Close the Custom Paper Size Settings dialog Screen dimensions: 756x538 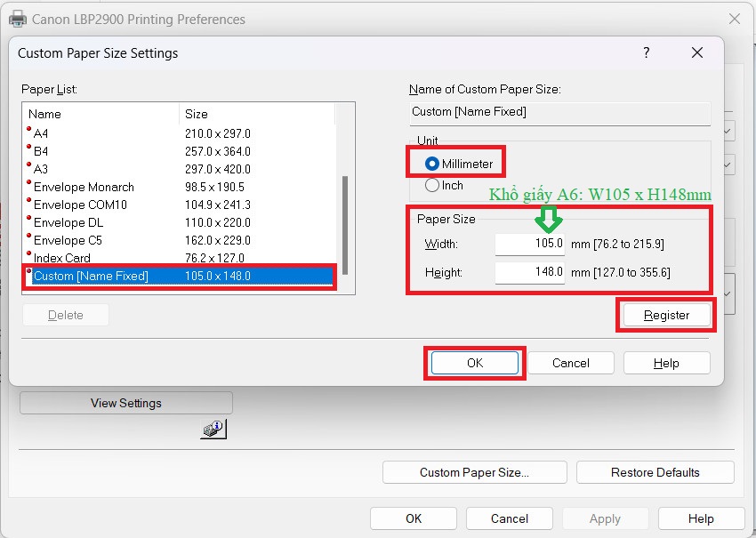click(x=697, y=52)
